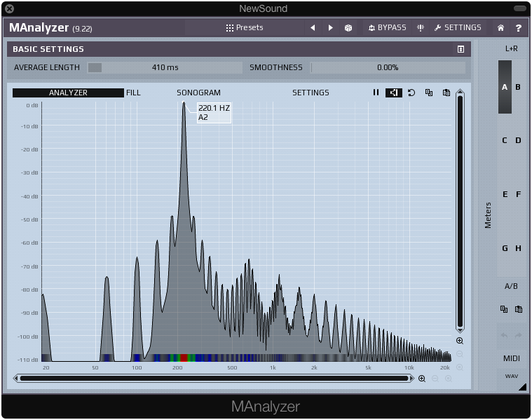Screen dimensions: 532x420
Task: Click the pill button in title bar
Action: point(520,8)
